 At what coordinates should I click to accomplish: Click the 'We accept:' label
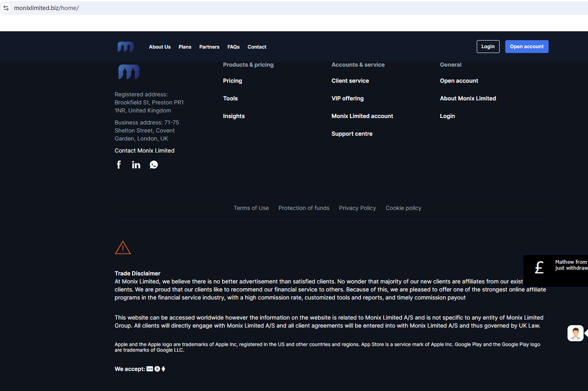[x=130, y=369]
